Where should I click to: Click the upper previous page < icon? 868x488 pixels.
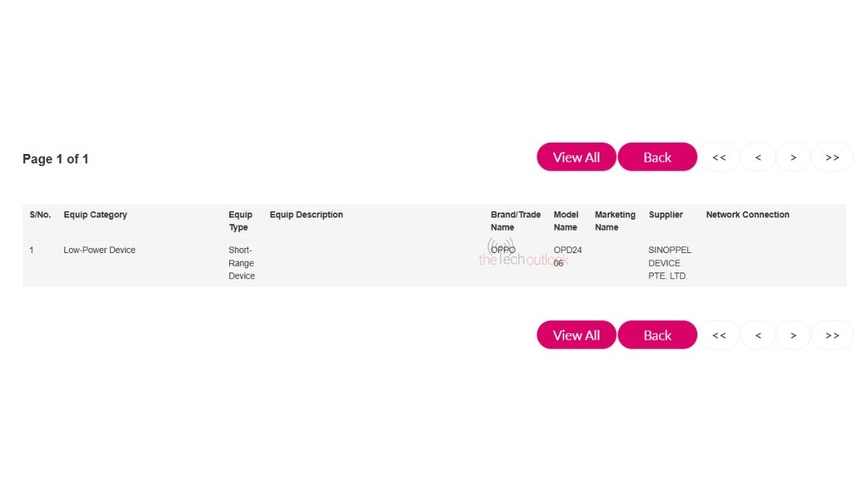758,157
